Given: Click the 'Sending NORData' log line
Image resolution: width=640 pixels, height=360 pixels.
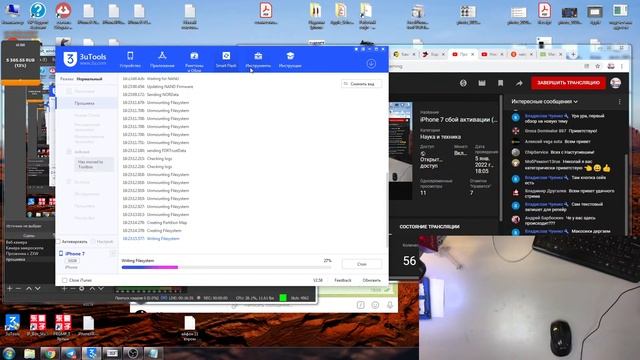Looking at the screenshot, I should [151, 94].
